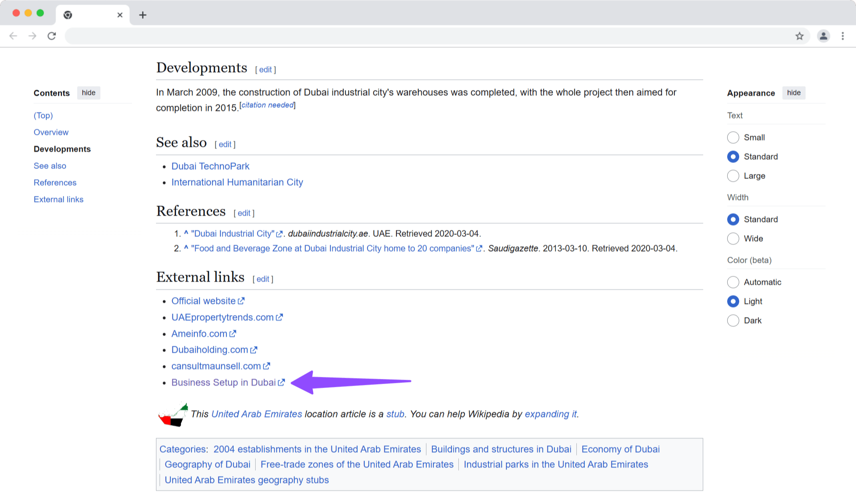This screenshot has width=856, height=504.
Task: Open Buildings and structures in Dubai category
Action: click(501, 449)
